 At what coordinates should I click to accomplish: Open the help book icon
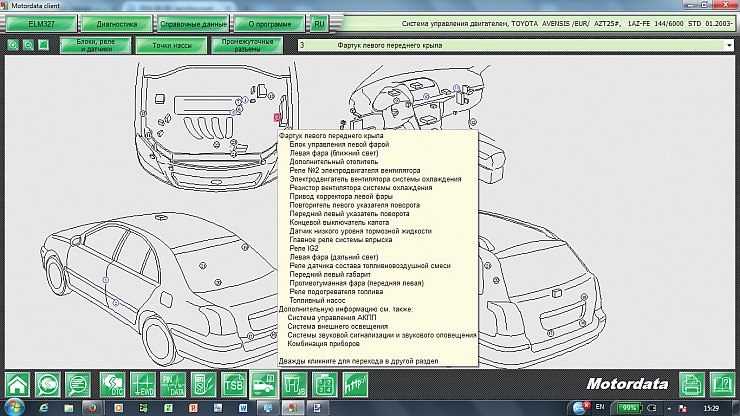pyautogui.click(x=723, y=385)
